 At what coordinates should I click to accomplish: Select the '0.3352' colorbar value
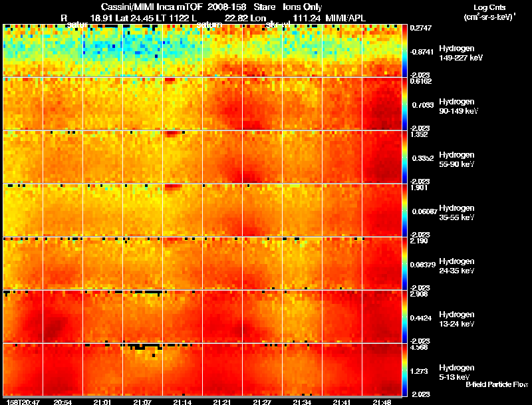(x=423, y=158)
